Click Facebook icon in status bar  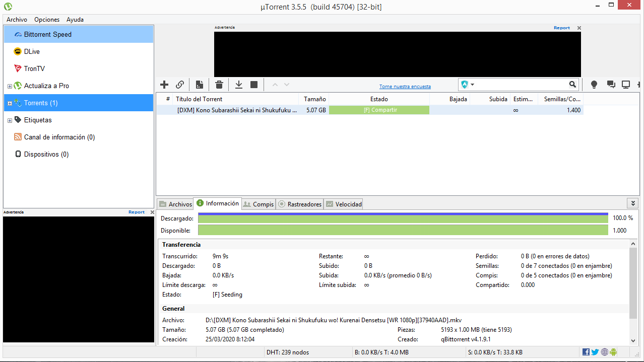tap(586, 352)
